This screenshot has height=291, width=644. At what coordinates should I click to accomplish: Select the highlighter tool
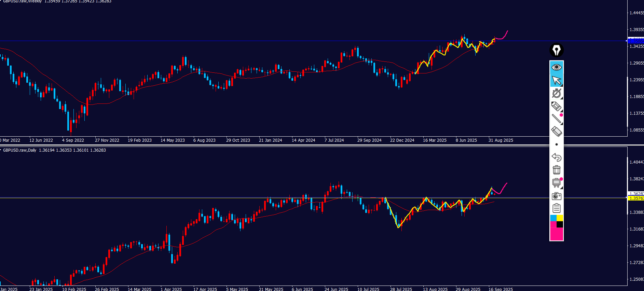click(556, 107)
